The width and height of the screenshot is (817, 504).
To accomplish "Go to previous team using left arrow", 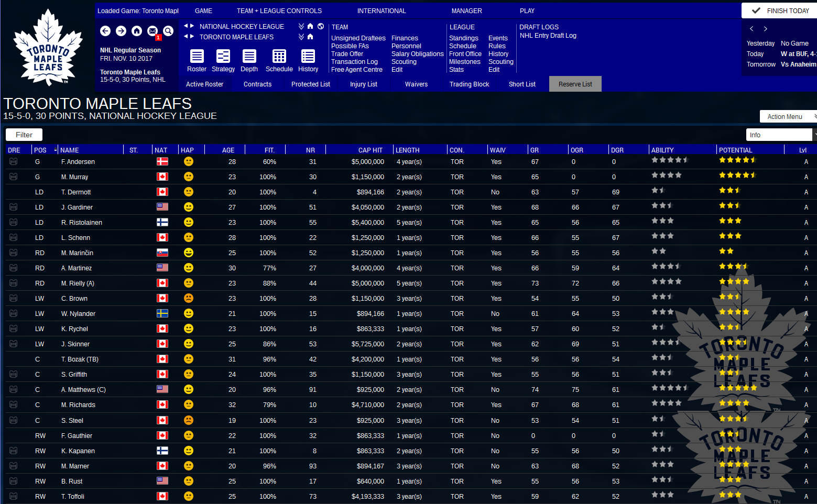I will (x=186, y=36).
